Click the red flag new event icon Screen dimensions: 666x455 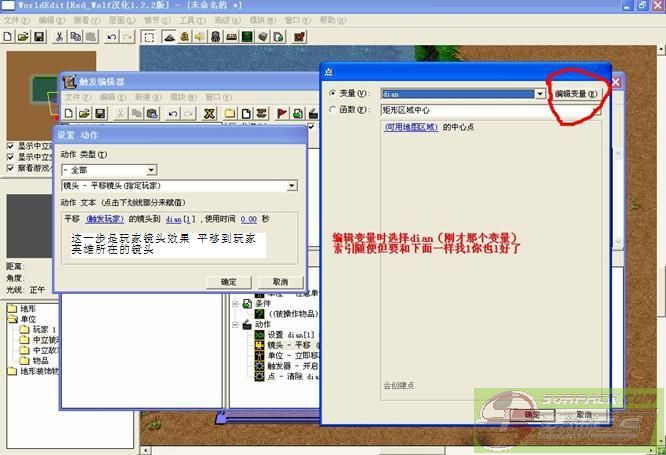282,114
